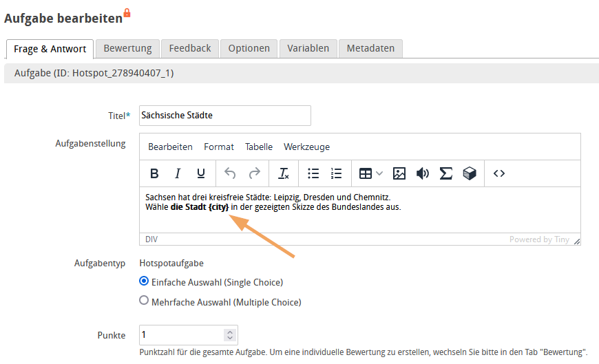The image size is (599, 364).
Task: Open the Powered by Tiny link
Action: click(539, 239)
